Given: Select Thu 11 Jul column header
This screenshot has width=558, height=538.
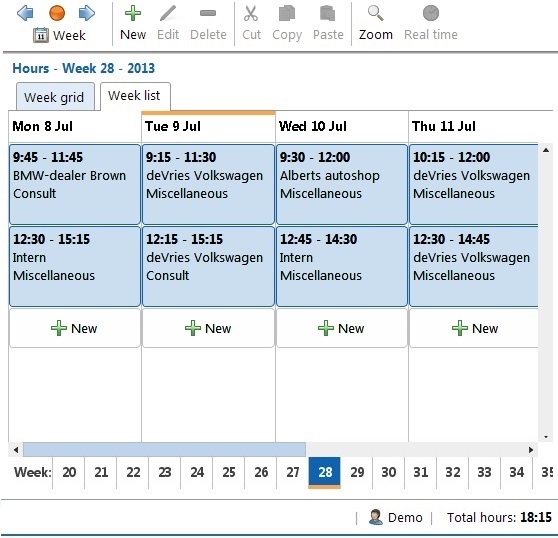Looking at the screenshot, I should [475, 126].
